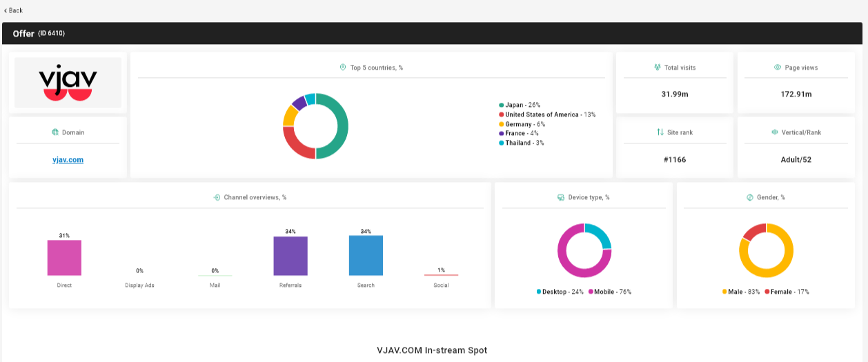Click the vjav logo thumbnail
Image resolution: width=868 pixels, height=362 pixels.
(68, 83)
